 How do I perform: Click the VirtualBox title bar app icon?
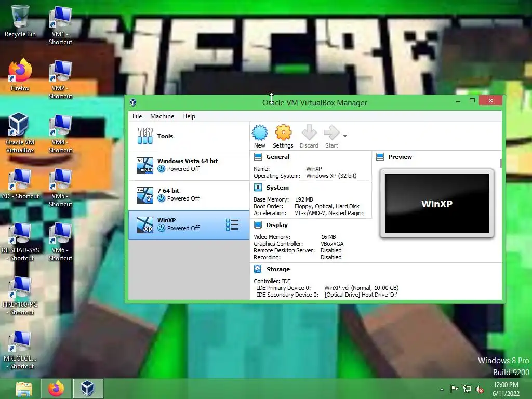(133, 102)
